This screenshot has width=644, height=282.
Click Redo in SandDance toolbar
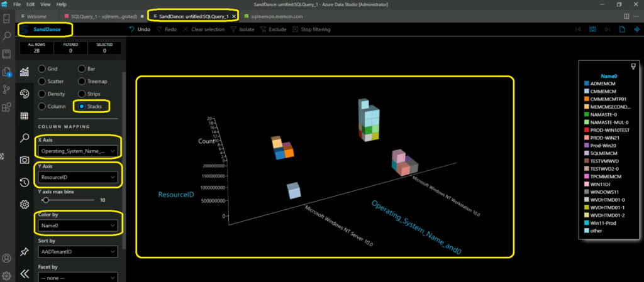[166, 30]
